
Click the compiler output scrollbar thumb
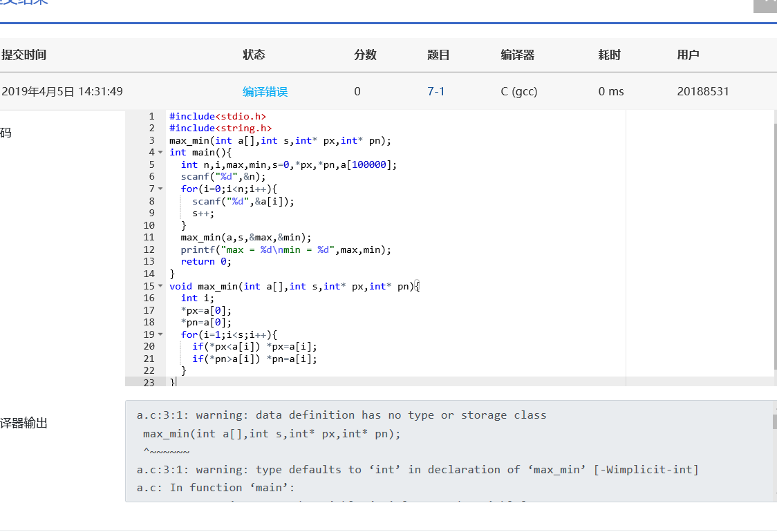click(774, 421)
